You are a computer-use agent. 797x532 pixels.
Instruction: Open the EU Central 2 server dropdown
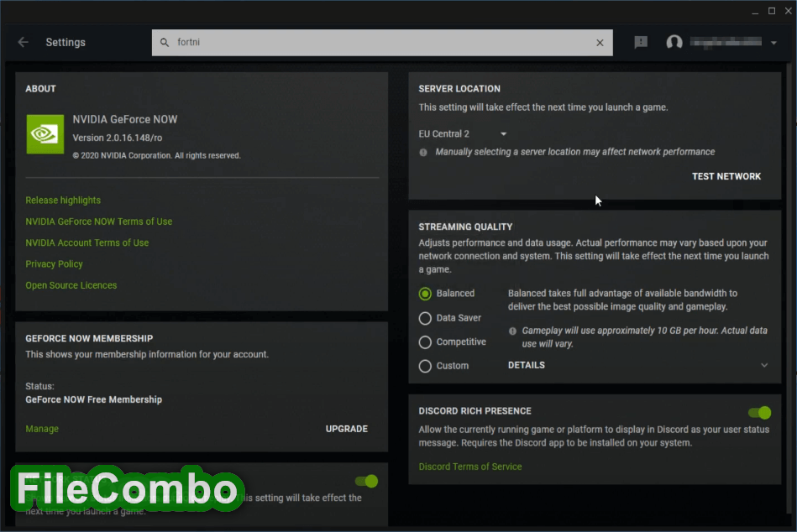pos(463,134)
